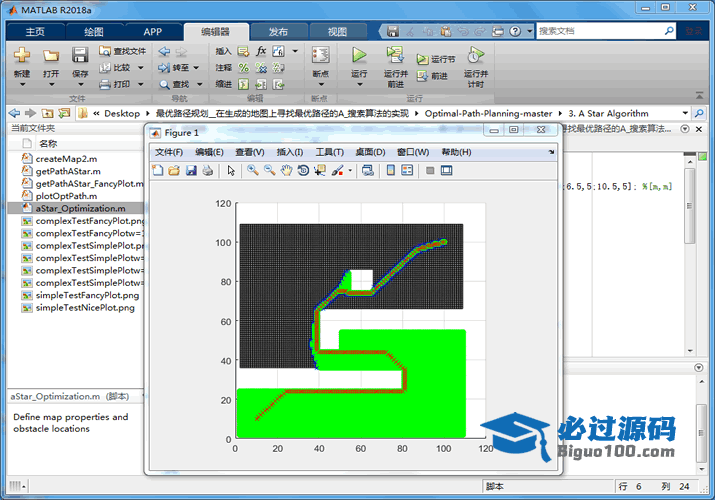Click the insert section icon
The height and width of the screenshot is (500, 715).
coord(244,51)
